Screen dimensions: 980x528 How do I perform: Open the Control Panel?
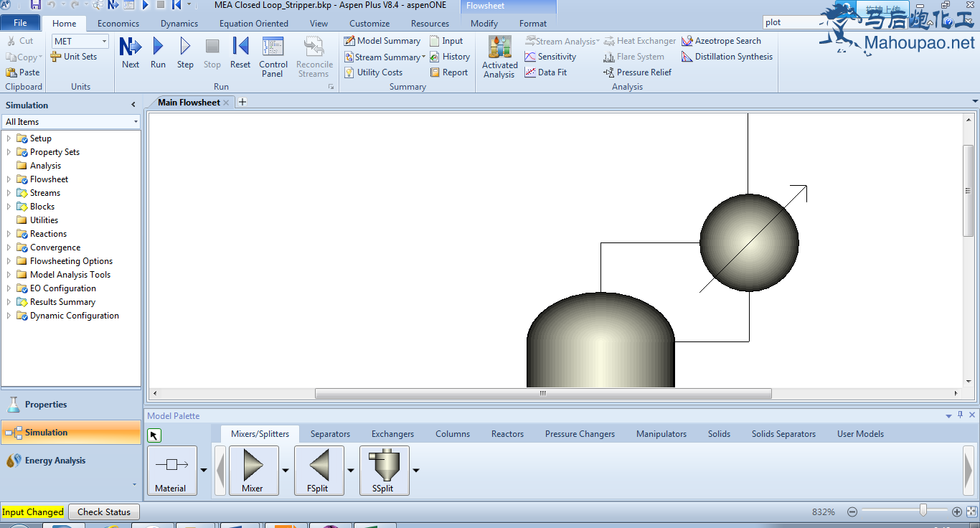[x=273, y=57]
